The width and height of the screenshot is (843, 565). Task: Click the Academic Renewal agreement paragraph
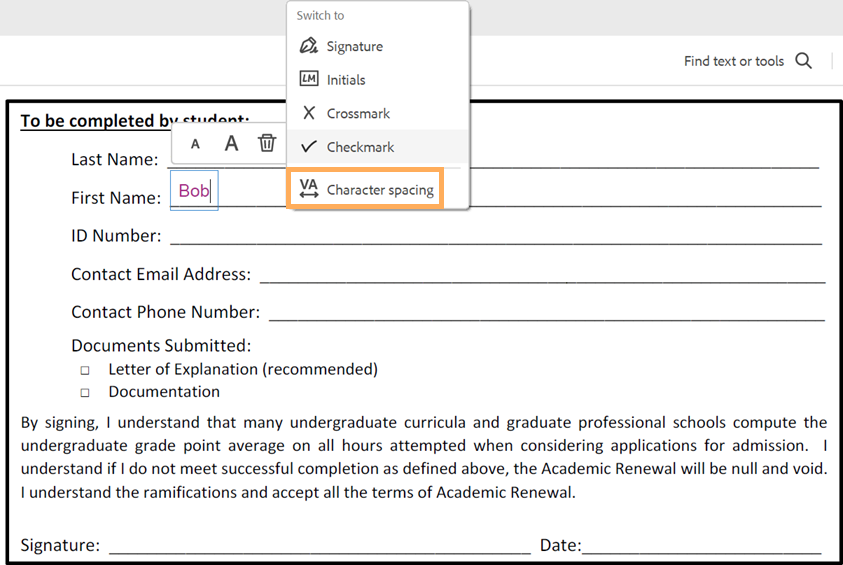click(x=423, y=457)
